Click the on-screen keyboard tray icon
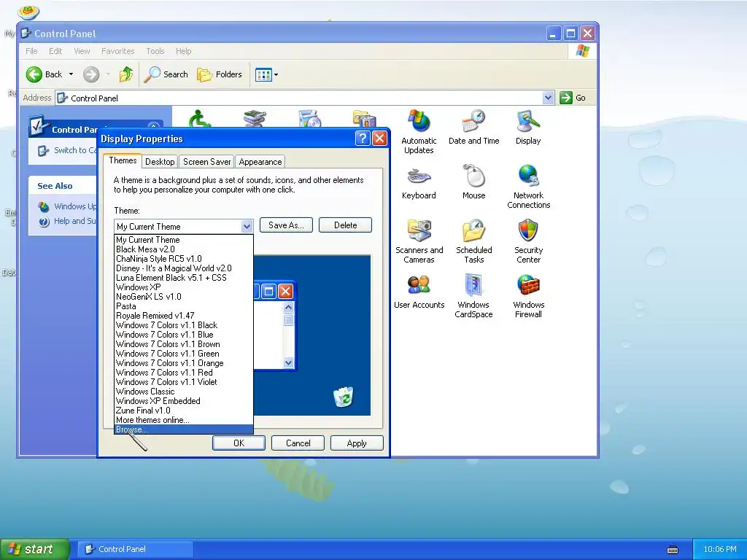747x560 pixels. [x=672, y=550]
